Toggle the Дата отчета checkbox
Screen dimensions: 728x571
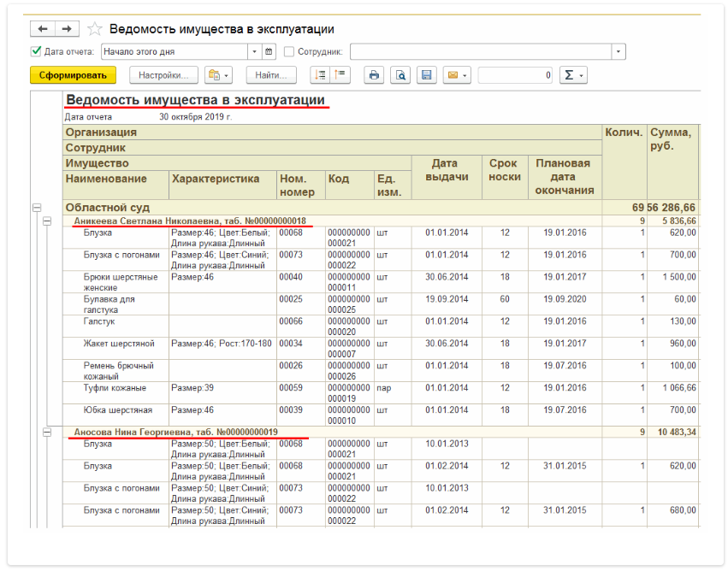(36, 51)
